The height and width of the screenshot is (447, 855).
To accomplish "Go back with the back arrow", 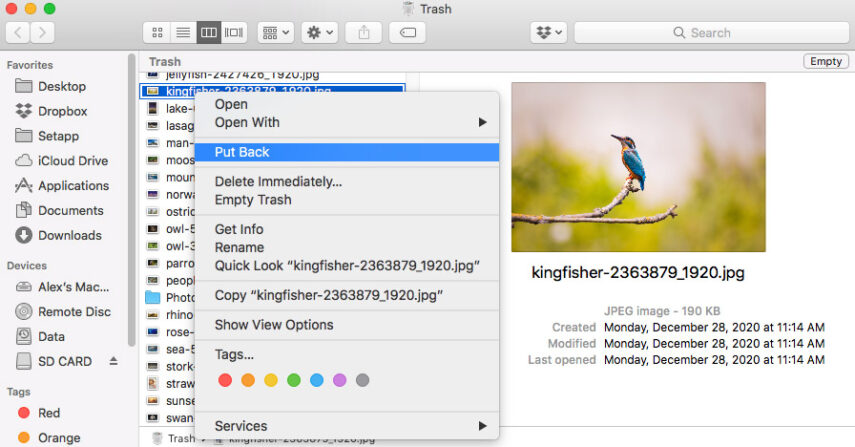I will pos(18,33).
